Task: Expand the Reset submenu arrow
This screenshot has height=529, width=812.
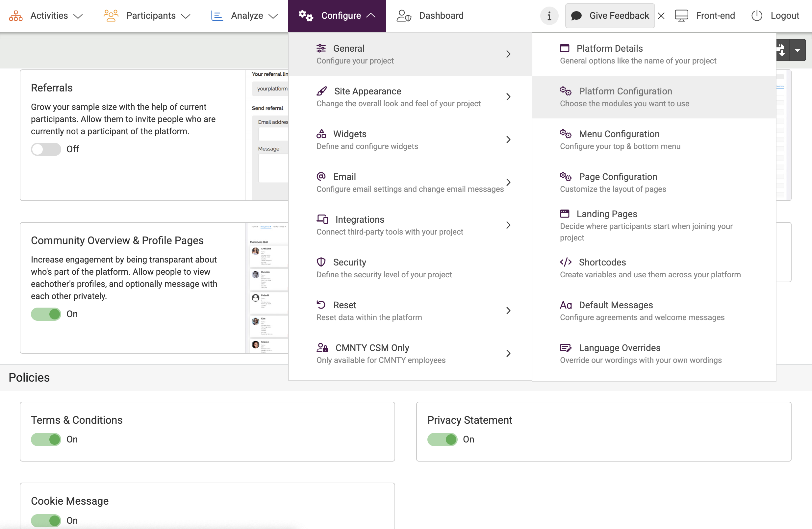Action: click(x=508, y=310)
